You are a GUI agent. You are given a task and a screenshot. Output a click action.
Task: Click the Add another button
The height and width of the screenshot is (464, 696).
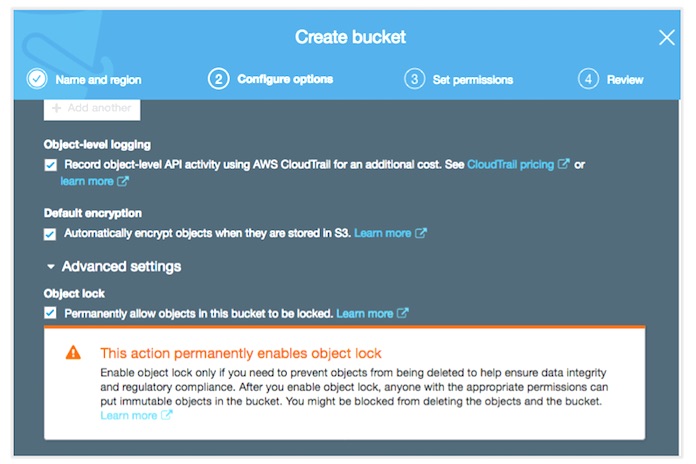pyautogui.click(x=92, y=109)
